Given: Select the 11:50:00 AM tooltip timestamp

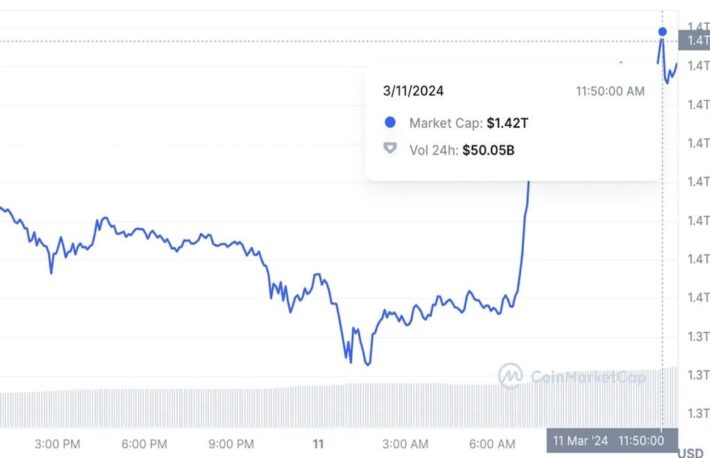Looking at the screenshot, I should [610, 91].
